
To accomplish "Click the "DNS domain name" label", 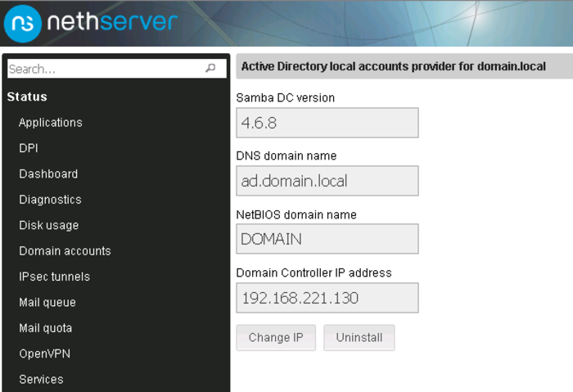I will pos(286,156).
